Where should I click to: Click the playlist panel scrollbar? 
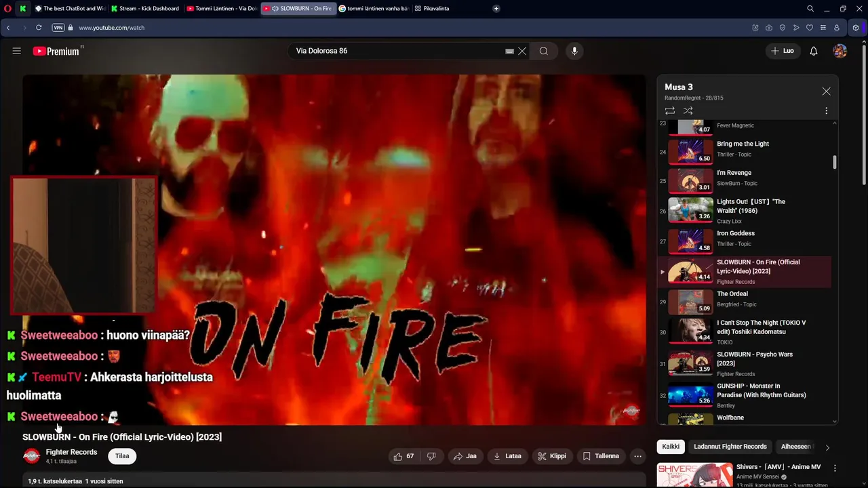pyautogui.click(x=834, y=163)
